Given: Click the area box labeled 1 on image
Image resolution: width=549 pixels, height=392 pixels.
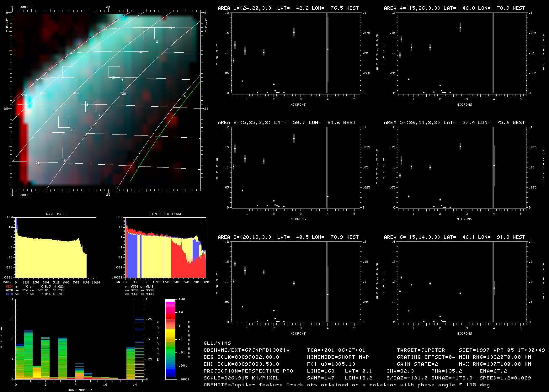Looking at the screenshot, I should click(x=91, y=106).
